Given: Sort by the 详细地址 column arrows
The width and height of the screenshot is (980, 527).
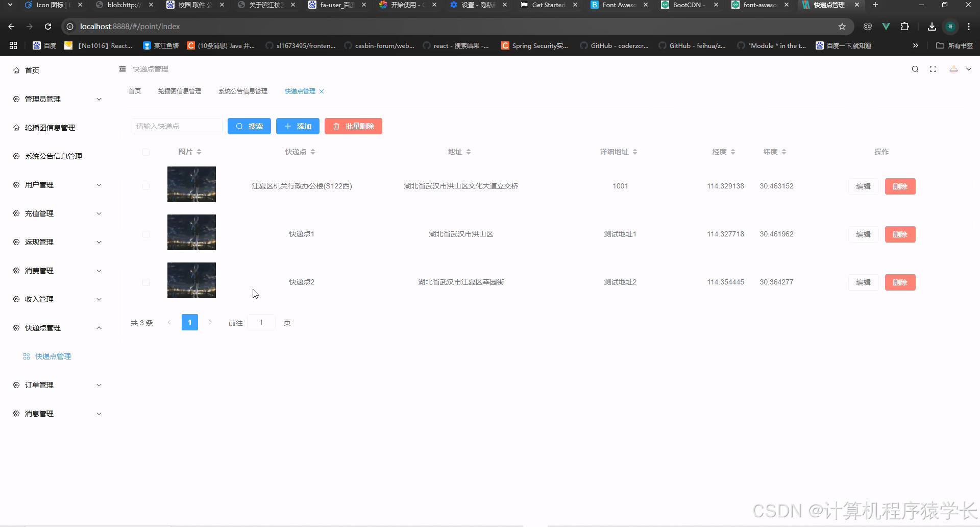Looking at the screenshot, I should pos(635,152).
